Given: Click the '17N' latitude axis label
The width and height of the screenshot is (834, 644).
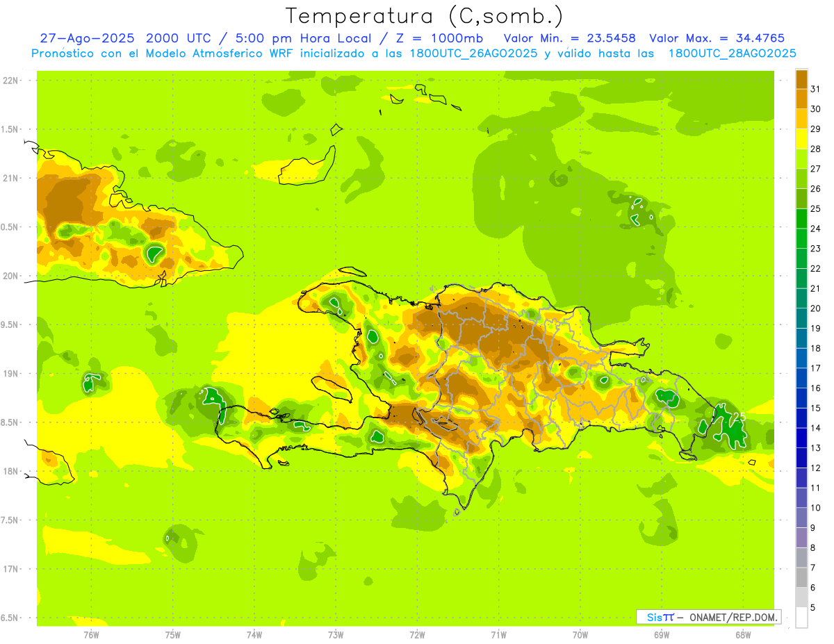Looking at the screenshot, I should pyautogui.click(x=12, y=569).
